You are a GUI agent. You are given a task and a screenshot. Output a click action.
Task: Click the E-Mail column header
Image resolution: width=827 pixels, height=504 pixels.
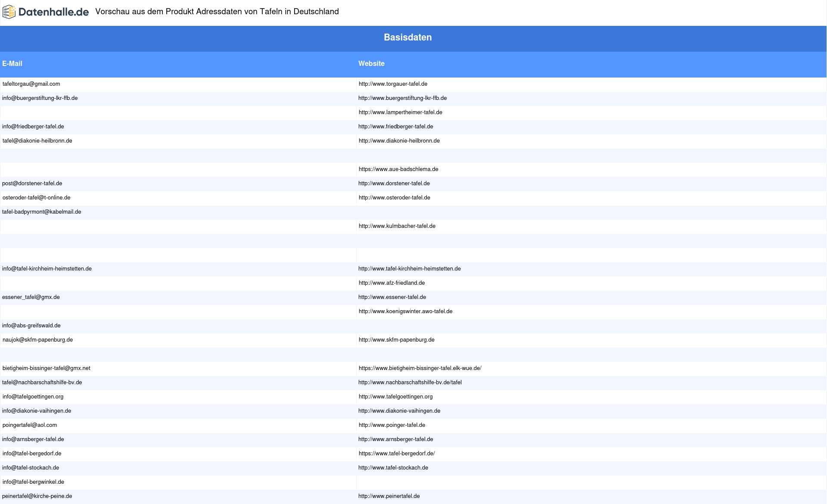pyautogui.click(x=12, y=64)
